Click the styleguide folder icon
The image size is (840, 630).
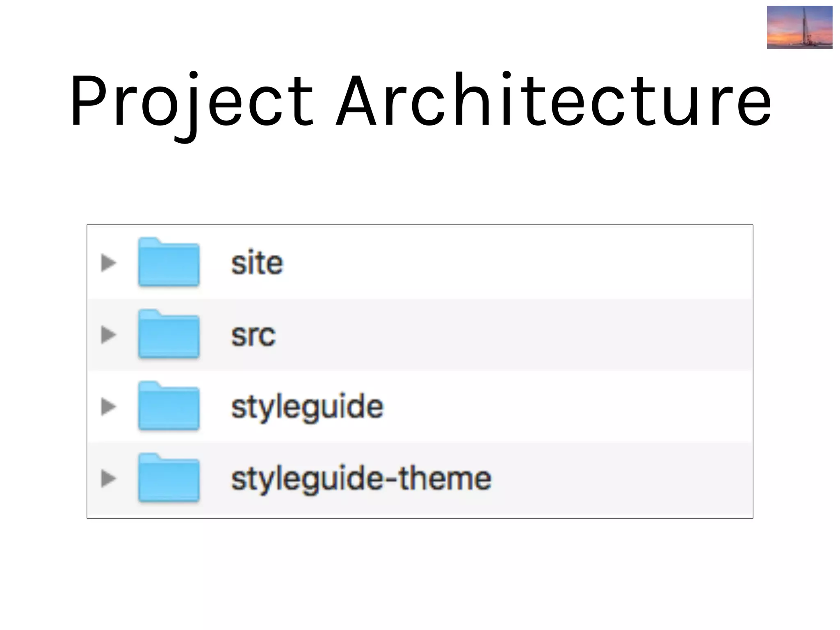coord(169,406)
